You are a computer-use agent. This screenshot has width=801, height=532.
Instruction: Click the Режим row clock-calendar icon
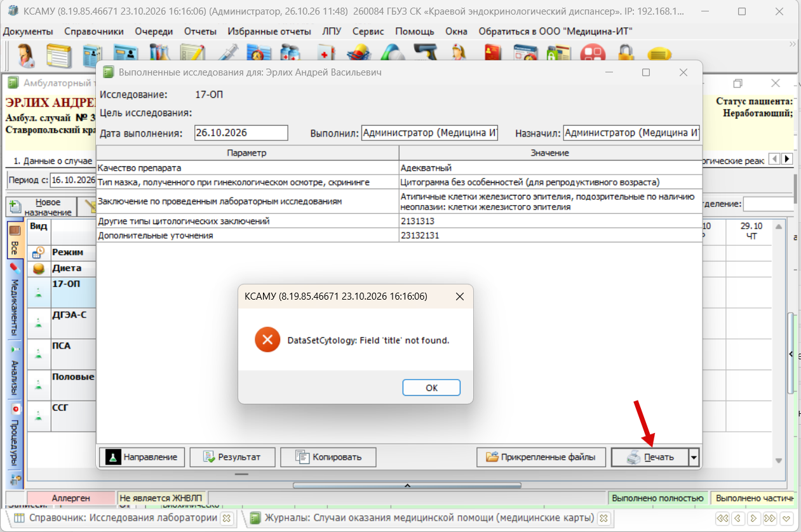(x=38, y=252)
